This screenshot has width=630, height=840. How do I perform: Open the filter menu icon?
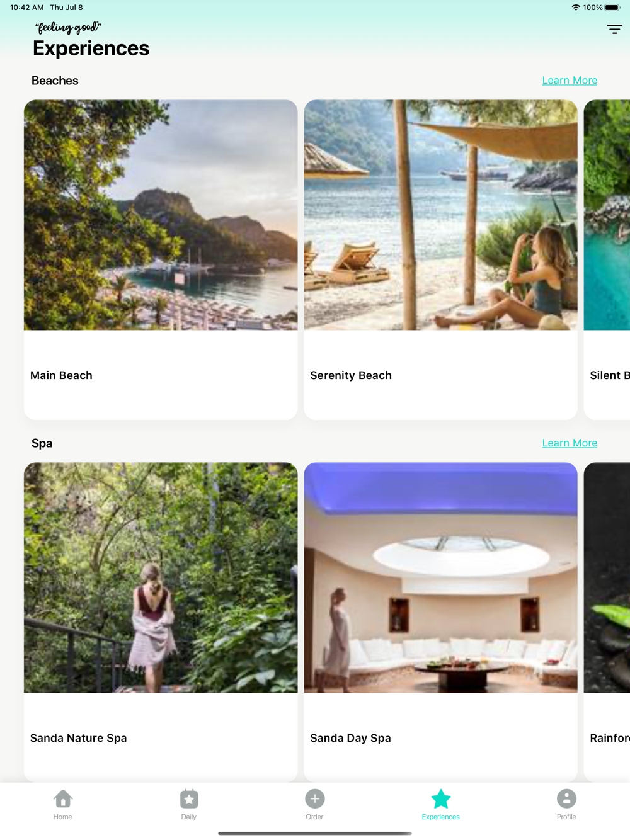coord(614,29)
